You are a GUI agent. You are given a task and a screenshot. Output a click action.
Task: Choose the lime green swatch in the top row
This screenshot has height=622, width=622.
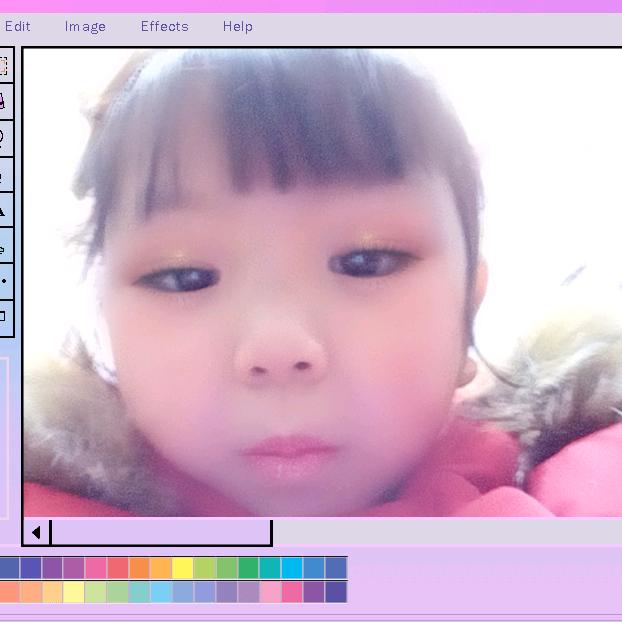(205, 568)
